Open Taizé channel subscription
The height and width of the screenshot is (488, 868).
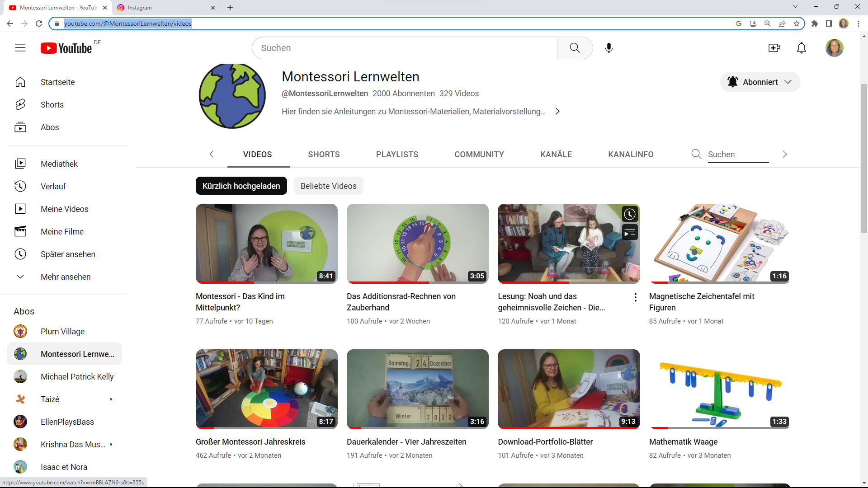pyautogui.click(x=64, y=399)
